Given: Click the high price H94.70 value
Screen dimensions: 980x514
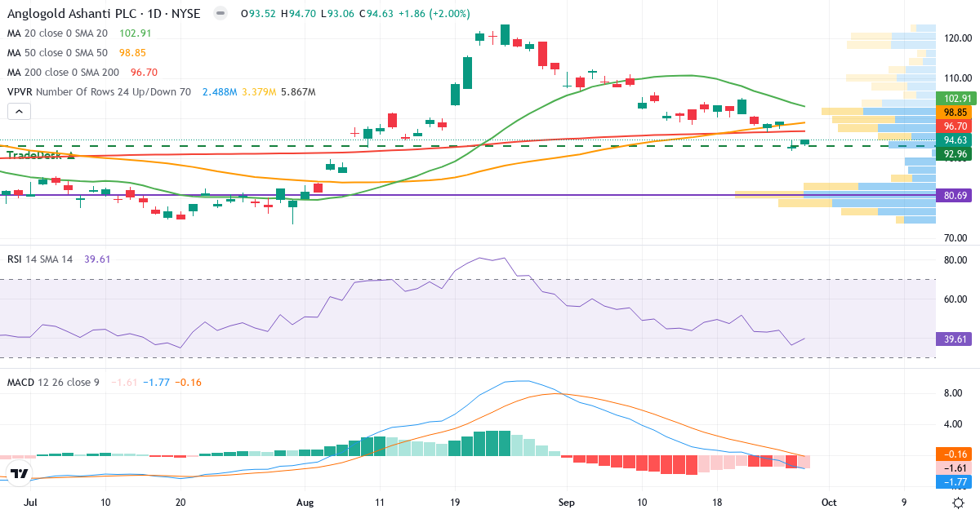Looking at the screenshot, I should (298, 14).
